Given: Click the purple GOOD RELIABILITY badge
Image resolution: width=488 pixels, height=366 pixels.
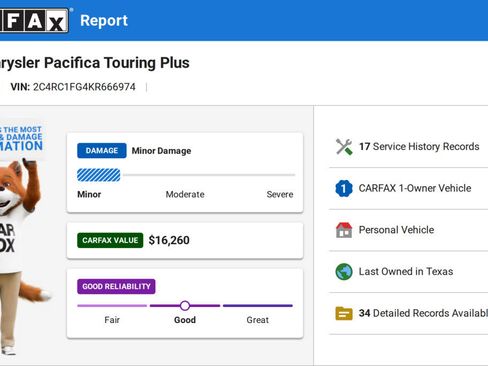Looking at the screenshot, I should point(116,286).
